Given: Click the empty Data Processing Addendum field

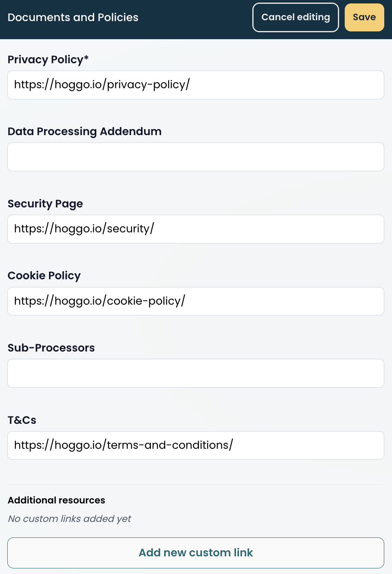Looking at the screenshot, I should click(196, 157).
